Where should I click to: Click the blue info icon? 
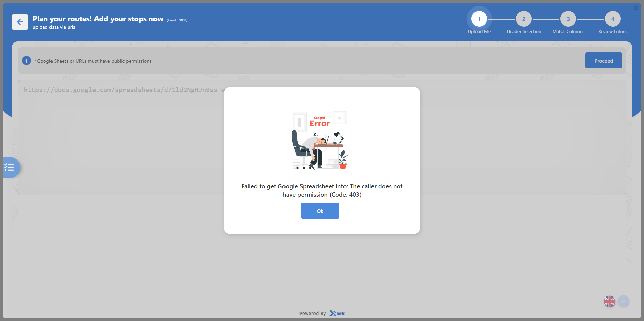point(26,61)
